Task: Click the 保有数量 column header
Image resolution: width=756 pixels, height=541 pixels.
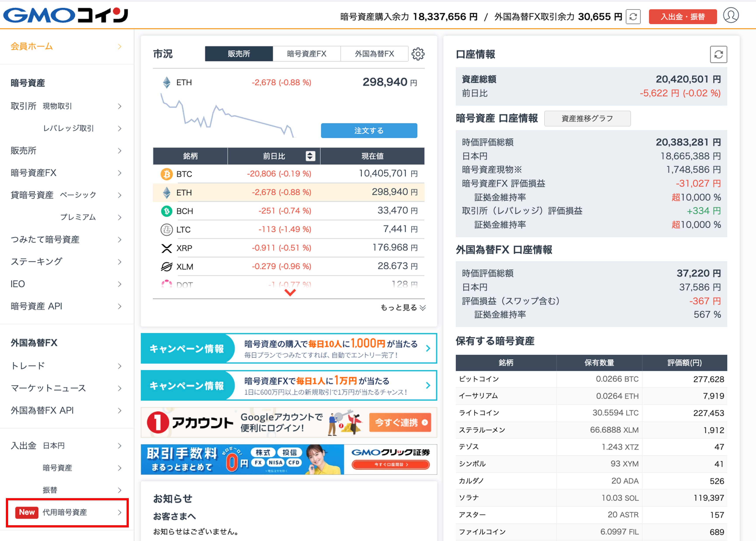Action: [x=599, y=363]
